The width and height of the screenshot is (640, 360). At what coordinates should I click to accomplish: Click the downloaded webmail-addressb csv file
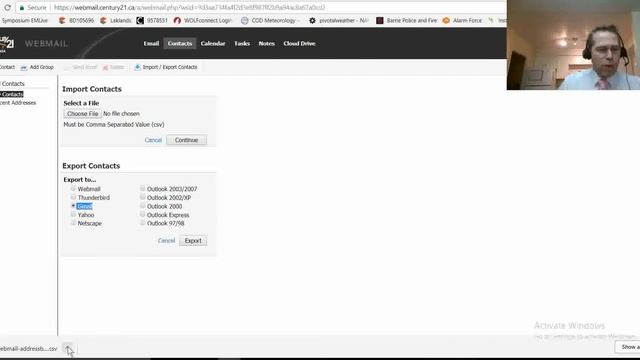(29, 349)
